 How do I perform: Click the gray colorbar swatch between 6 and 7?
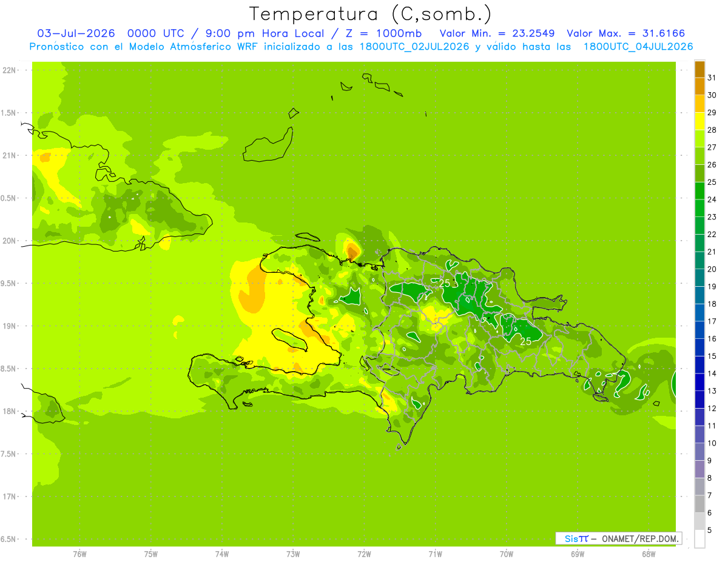coord(699,504)
